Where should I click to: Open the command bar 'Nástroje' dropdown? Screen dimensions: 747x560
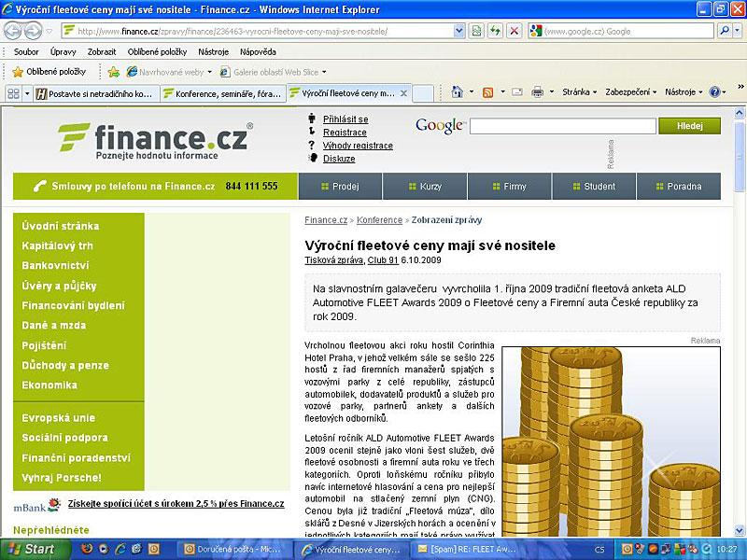[x=684, y=92]
